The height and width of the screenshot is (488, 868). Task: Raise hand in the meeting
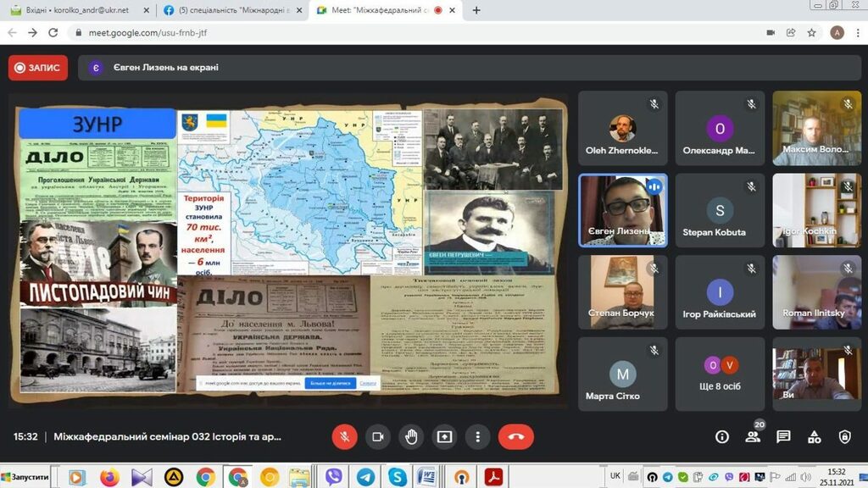[411, 436]
